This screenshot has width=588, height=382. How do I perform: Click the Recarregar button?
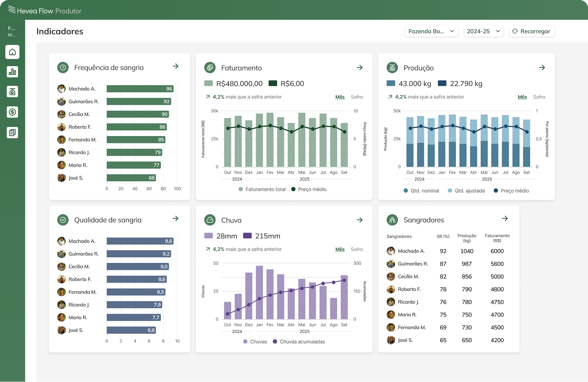point(532,31)
